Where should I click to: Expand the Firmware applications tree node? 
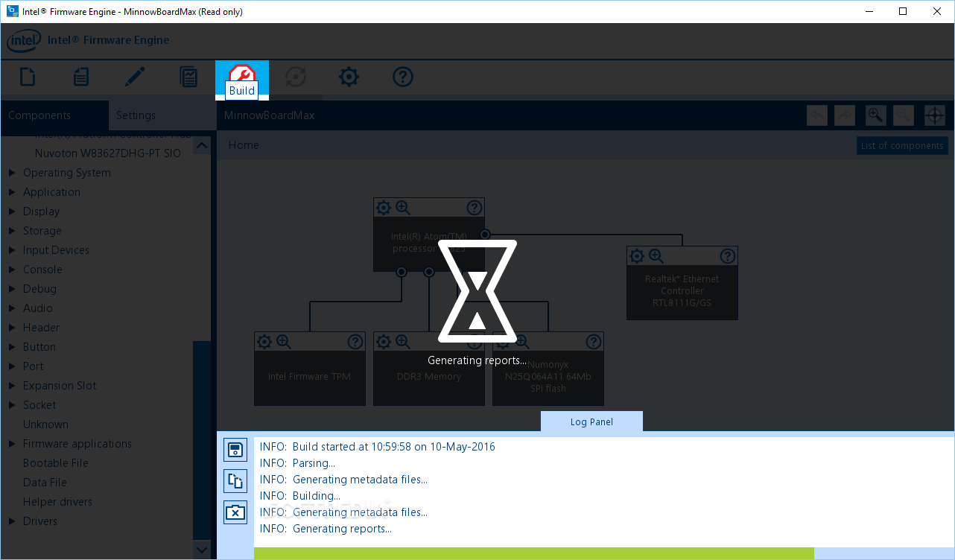click(x=12, y=444)
